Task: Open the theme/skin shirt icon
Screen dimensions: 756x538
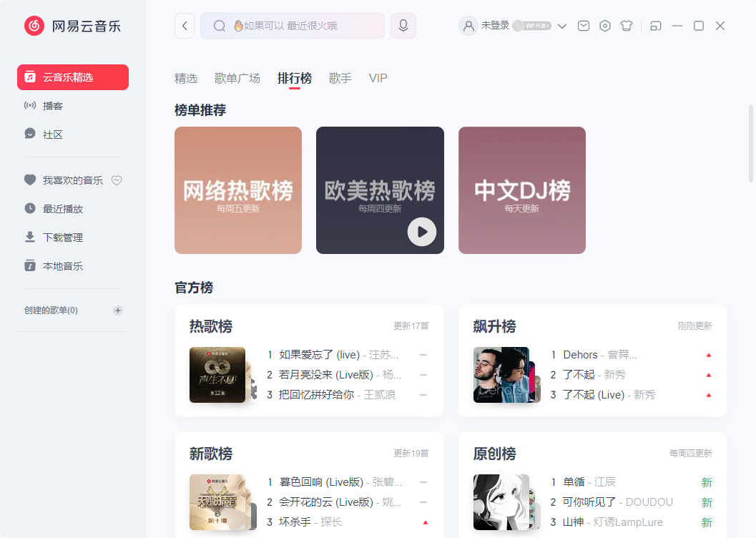Action: (x=626, y=25)
